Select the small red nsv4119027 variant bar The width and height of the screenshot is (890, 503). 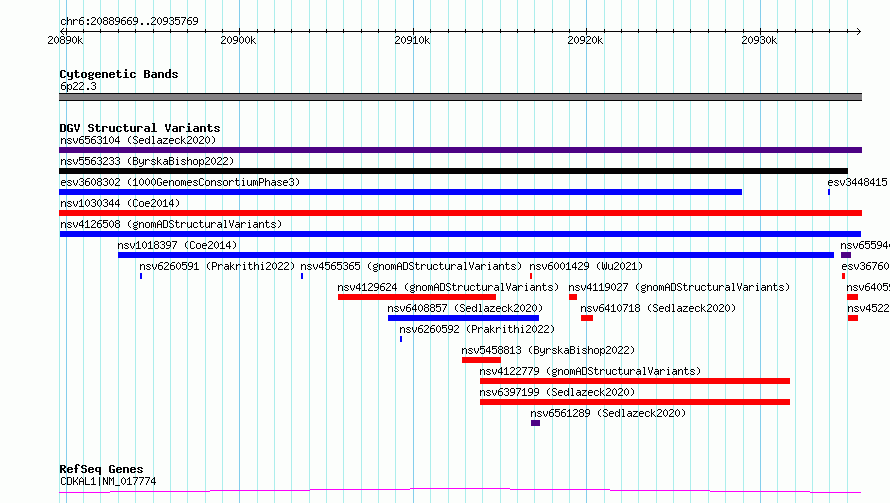(x=573, y=297)
